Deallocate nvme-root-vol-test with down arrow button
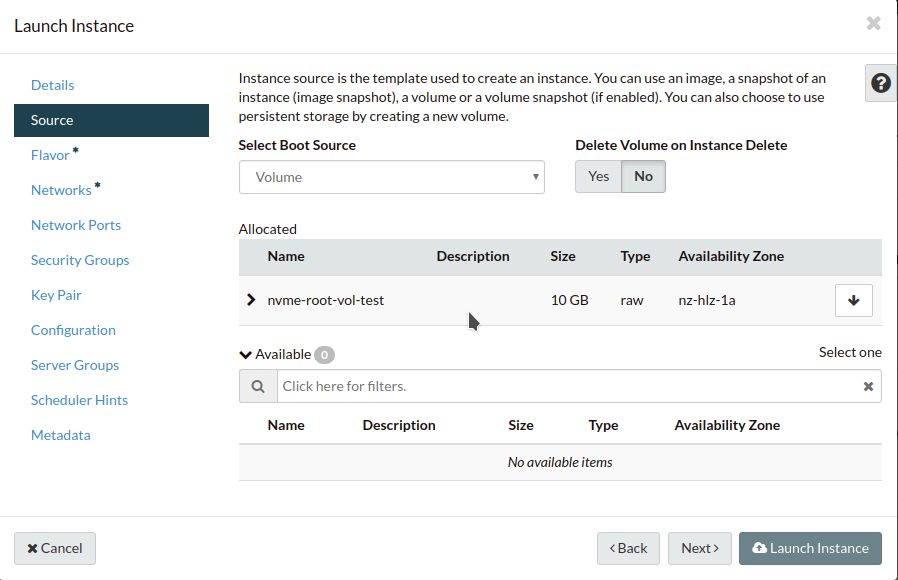The width and height of the screenshot is (898, 580). pyautogui.click(x=853, y=300)
